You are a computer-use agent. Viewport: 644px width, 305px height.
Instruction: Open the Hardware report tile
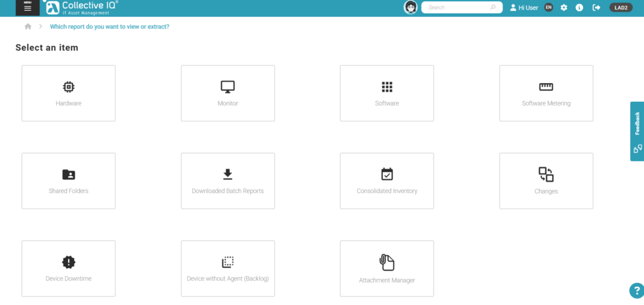pyautogui.click(x=69, y=93)
